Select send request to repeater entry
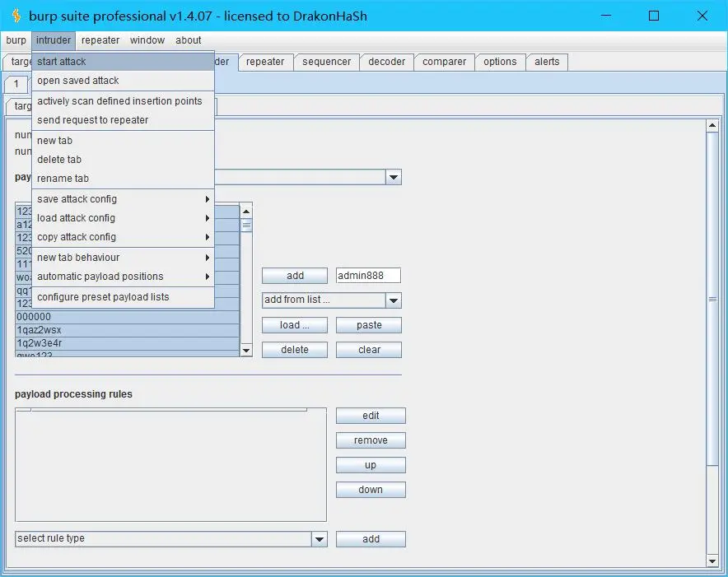 click(x=123, y=120)
